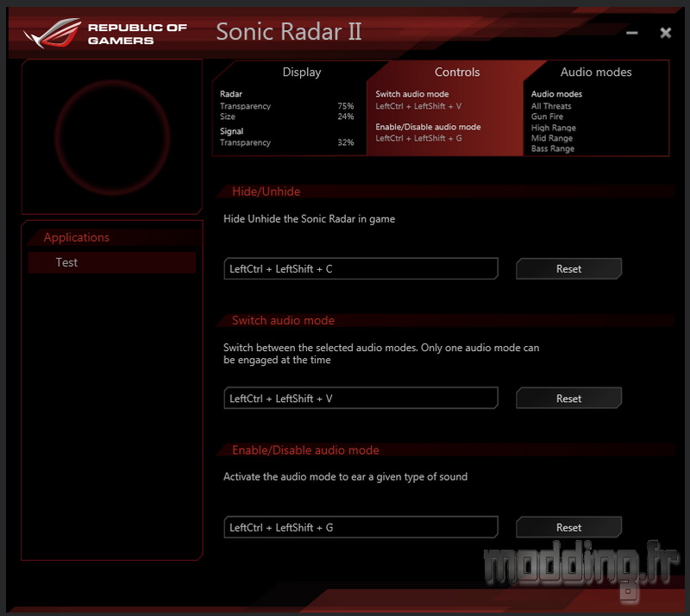Click the Switch audio mode hotkey field

pos(361,398)
